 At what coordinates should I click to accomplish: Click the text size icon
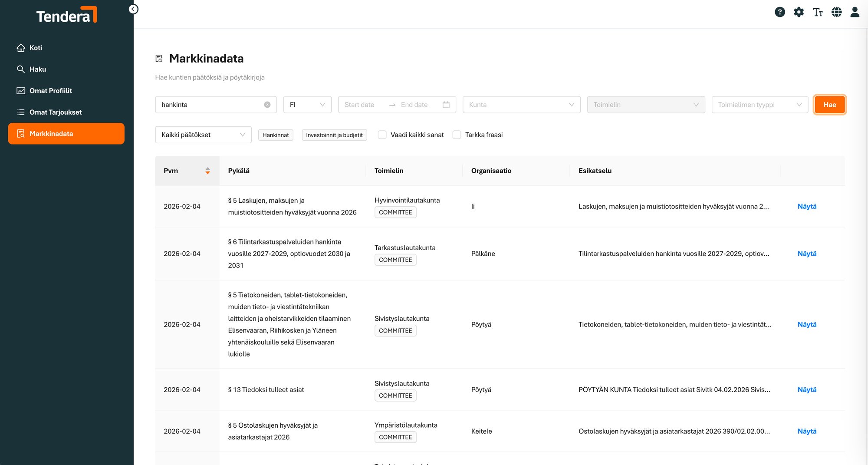(818, 12)
